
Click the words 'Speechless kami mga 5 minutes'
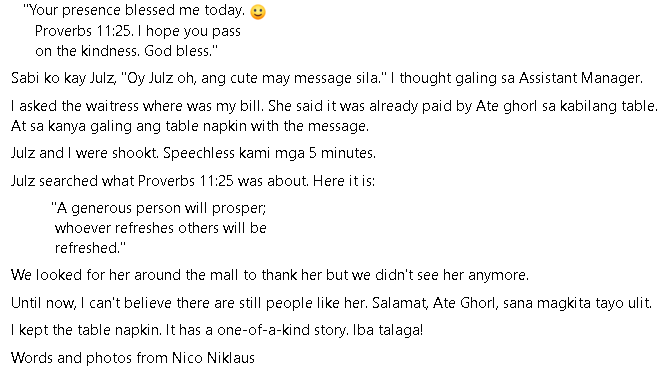270,153
